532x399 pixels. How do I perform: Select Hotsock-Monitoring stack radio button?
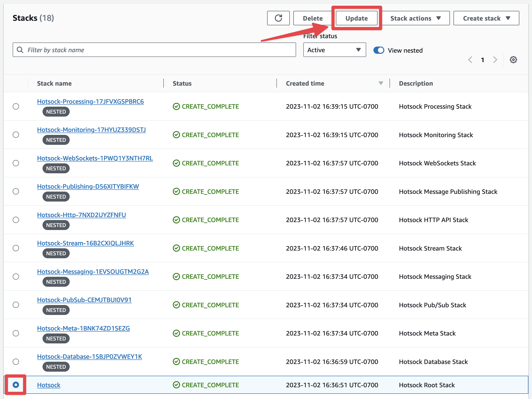(x=16, y=135)
